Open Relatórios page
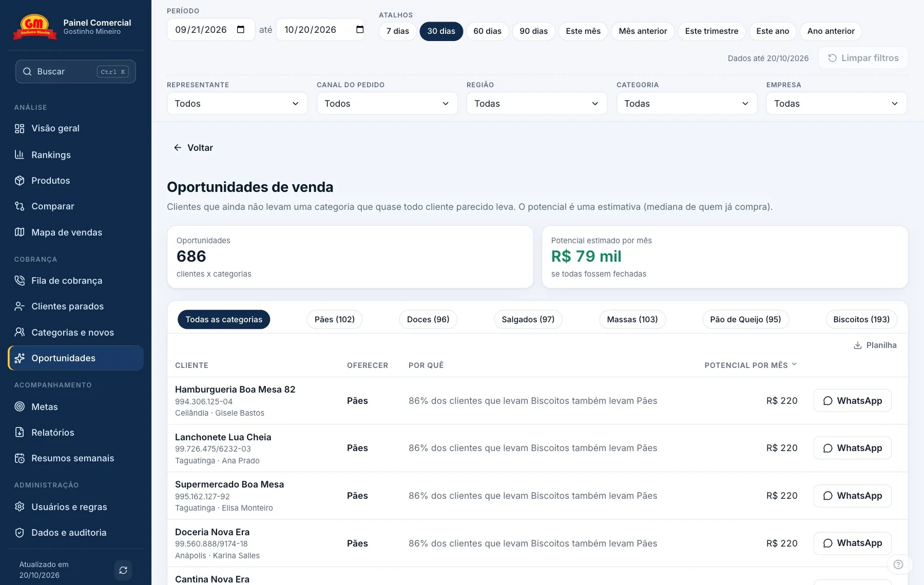 click(75, 433)
